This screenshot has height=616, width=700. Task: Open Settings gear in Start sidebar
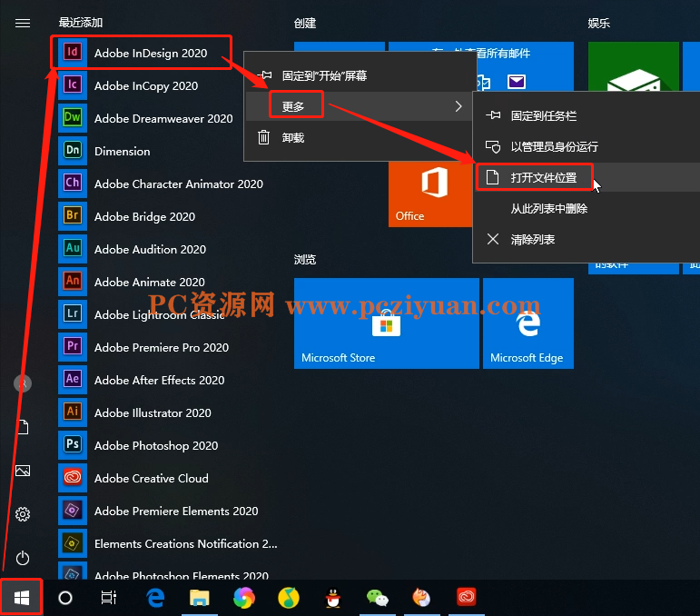click(x=23, y=514)
